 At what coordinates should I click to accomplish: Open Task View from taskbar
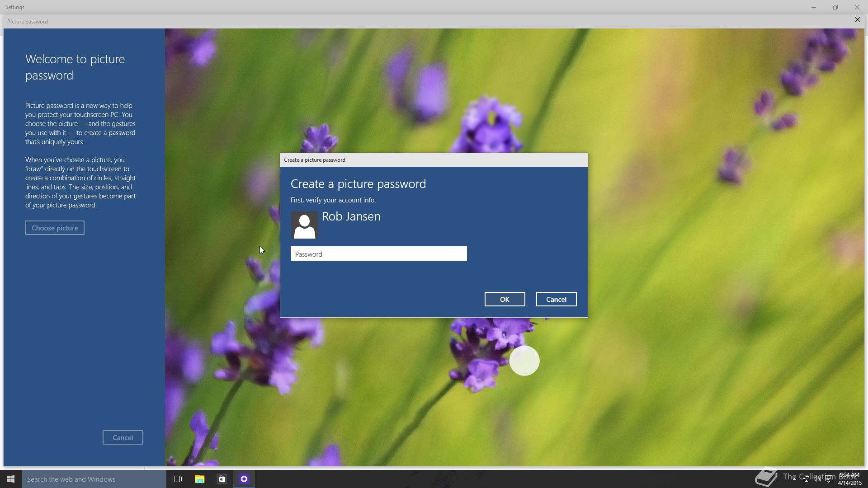point(177,479)
